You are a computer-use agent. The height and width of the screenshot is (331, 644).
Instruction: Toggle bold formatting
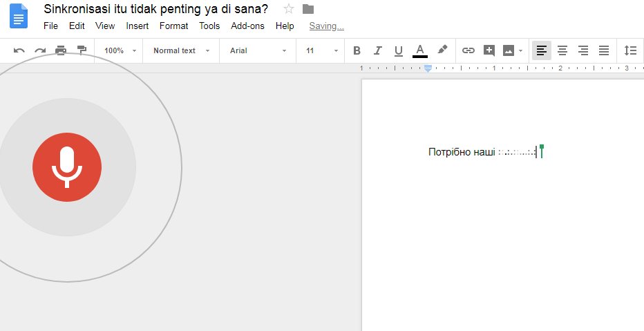(x=357, y=50)
